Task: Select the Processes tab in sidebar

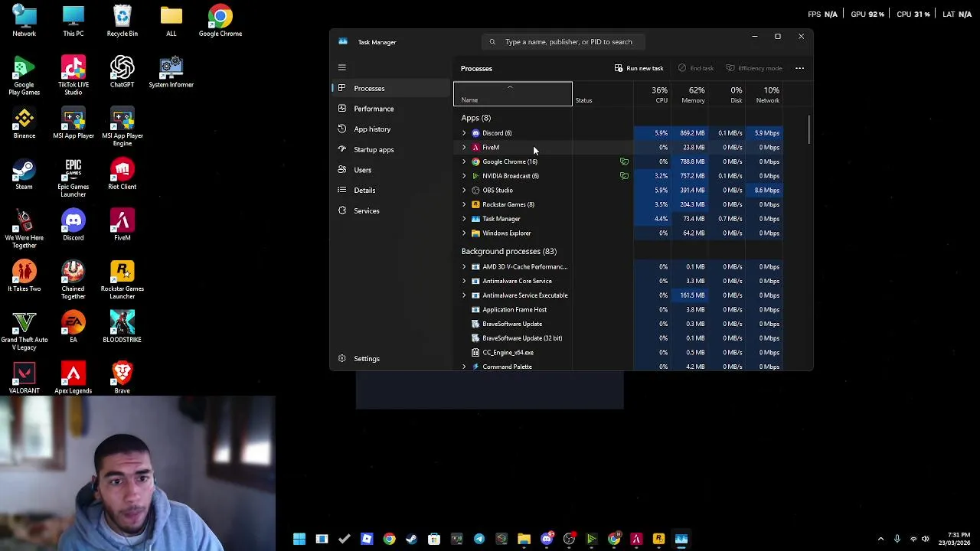Action: (390, 88)
